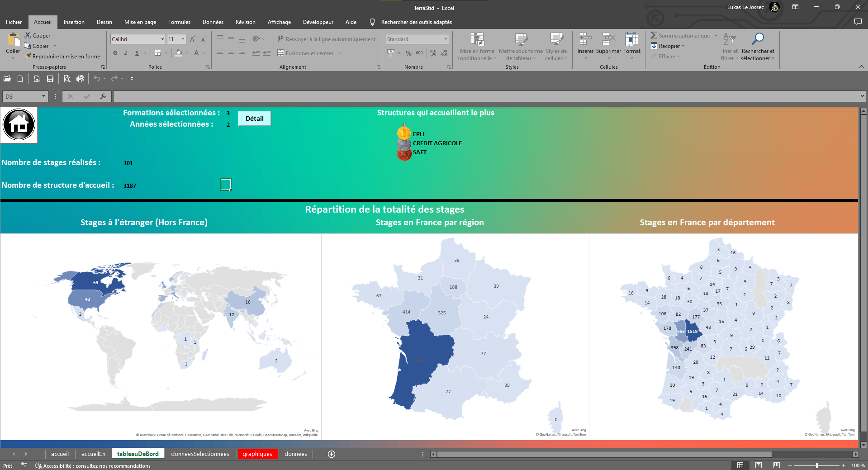
Task: Open the Calibri font name dropdown
Action: (x=162, y=39)
